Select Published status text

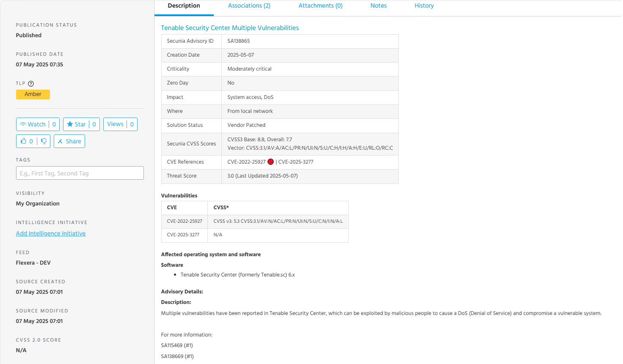pos(29,35)
